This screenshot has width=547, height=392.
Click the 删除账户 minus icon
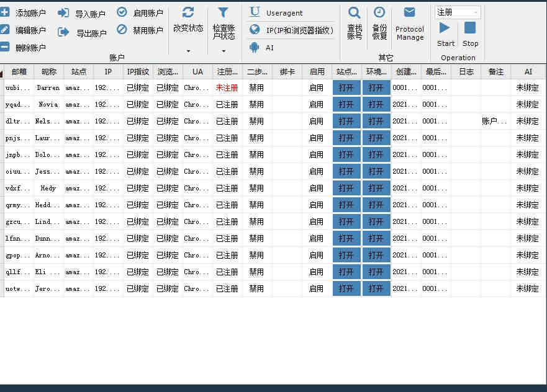click(4, 47)
